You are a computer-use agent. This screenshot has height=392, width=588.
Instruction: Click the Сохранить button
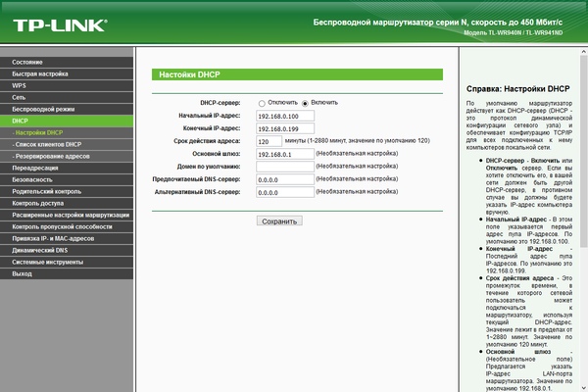click(x=279, y=220)
